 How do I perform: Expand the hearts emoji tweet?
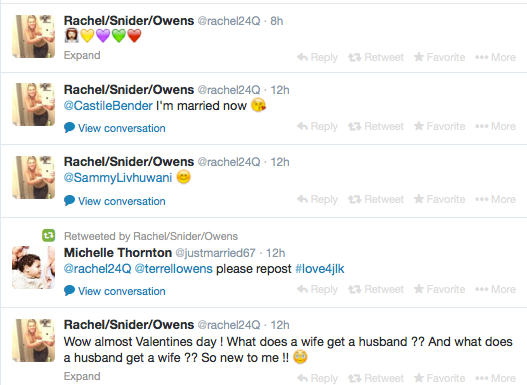[82, 55]
